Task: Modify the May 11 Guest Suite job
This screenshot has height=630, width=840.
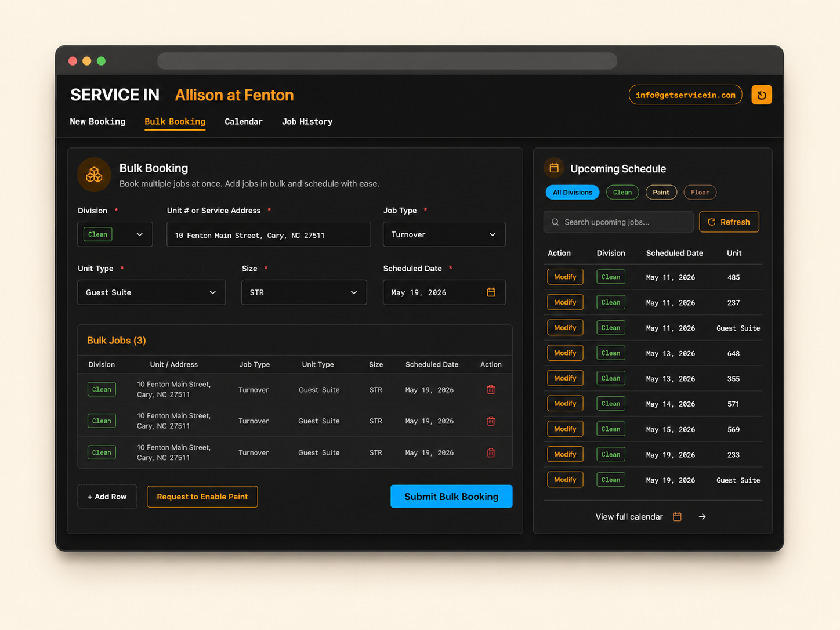Action: 565,328
